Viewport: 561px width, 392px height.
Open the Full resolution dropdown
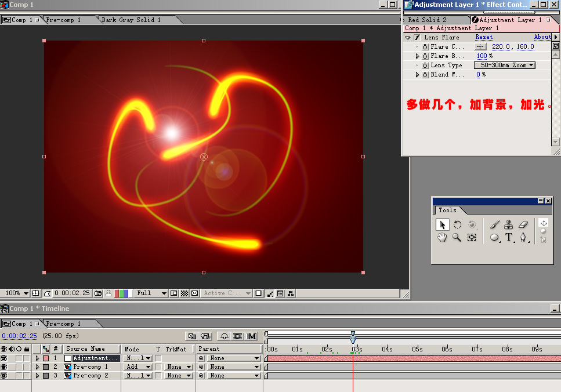(x=151, y=293)
